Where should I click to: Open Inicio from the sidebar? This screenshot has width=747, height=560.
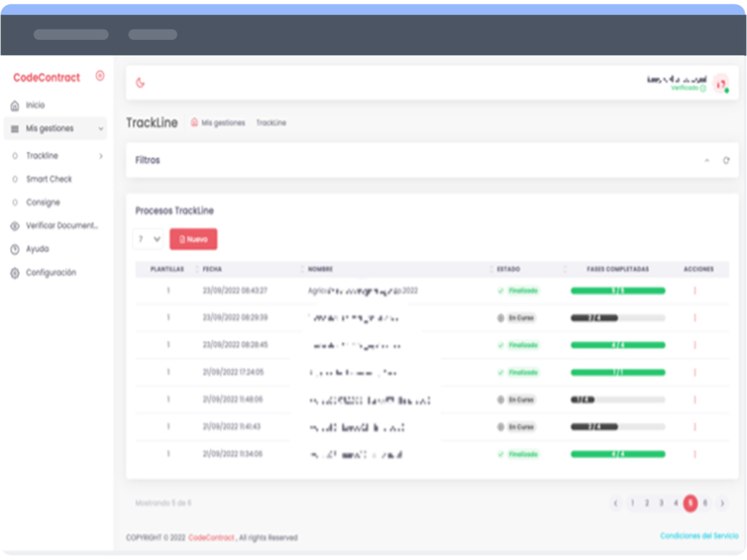coord(35,106)
